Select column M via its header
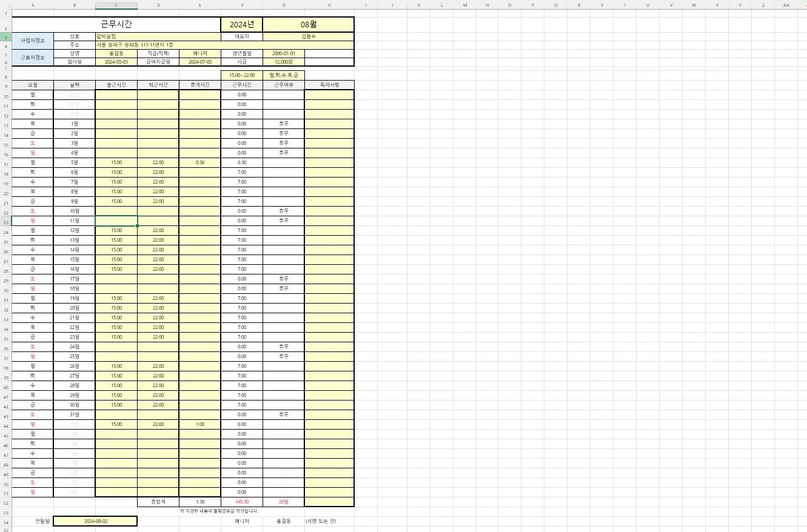Screen dimensions: 807x532 tap(464, 5)
